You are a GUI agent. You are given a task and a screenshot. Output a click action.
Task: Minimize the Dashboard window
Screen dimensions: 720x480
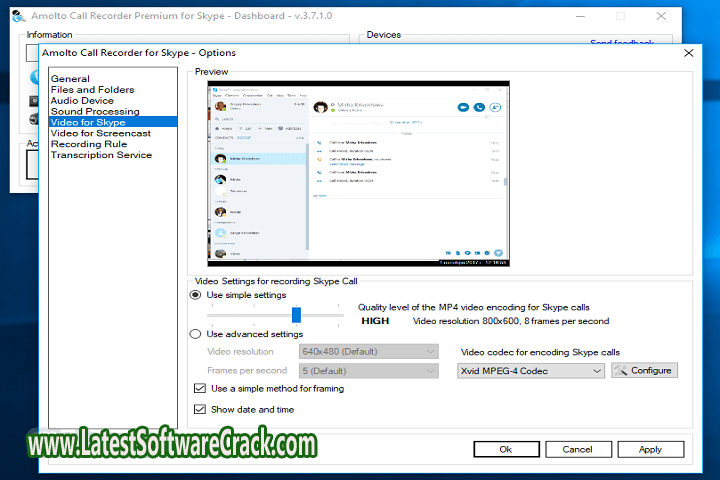[580, 16]
